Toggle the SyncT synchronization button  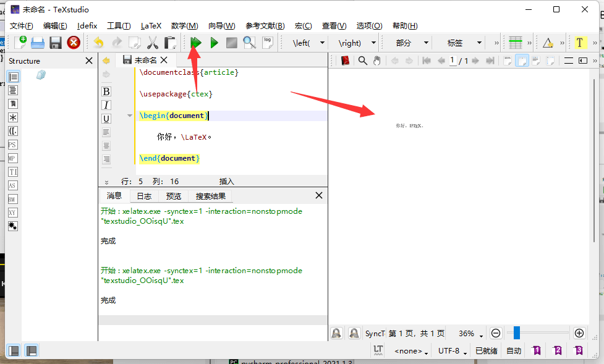coord(375,333)
